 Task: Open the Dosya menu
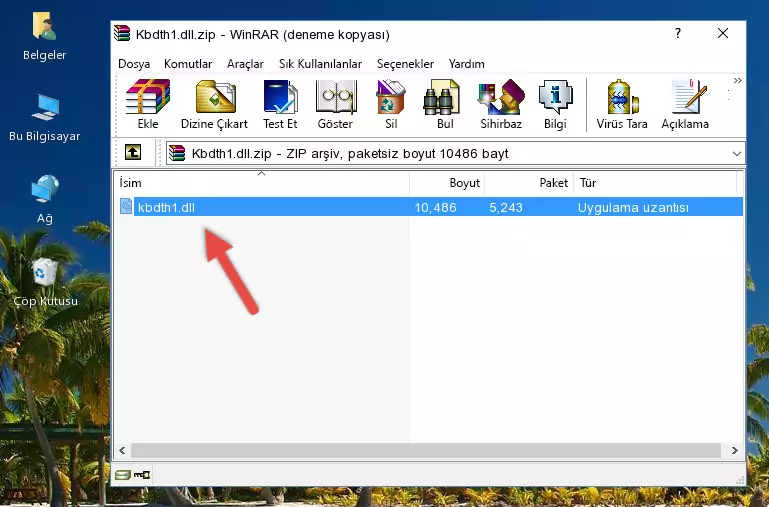coord(134,64)
